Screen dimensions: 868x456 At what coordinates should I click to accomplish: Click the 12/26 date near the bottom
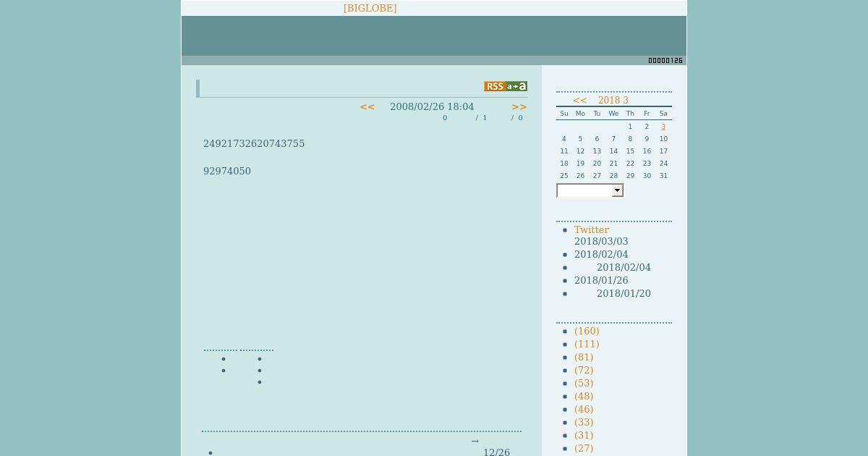click(x=497, y=452)
